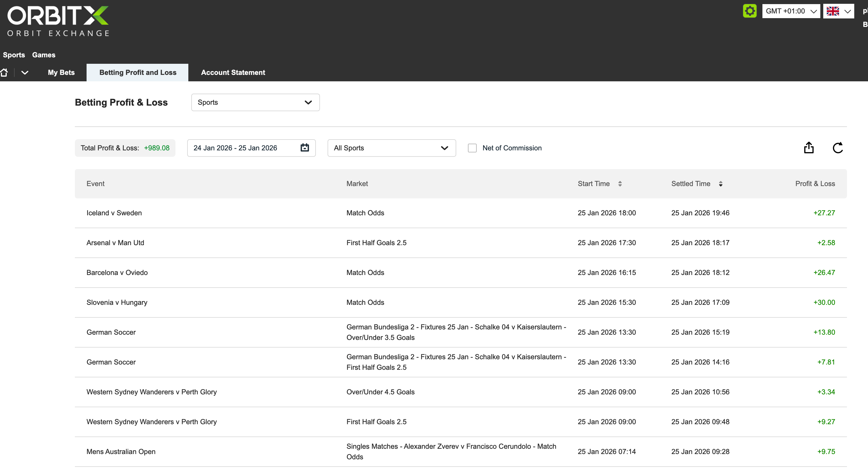
Task: Select the Iceland v Sweden event
Action: 114,213
